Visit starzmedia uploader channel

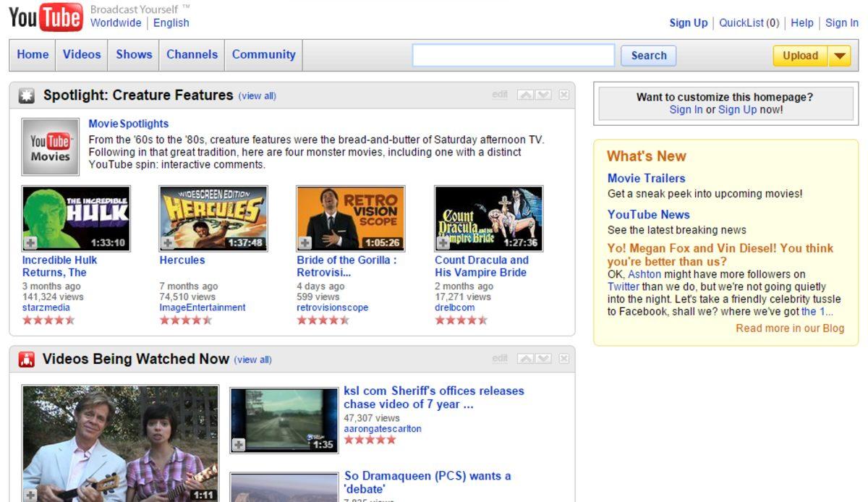[46, 307]
